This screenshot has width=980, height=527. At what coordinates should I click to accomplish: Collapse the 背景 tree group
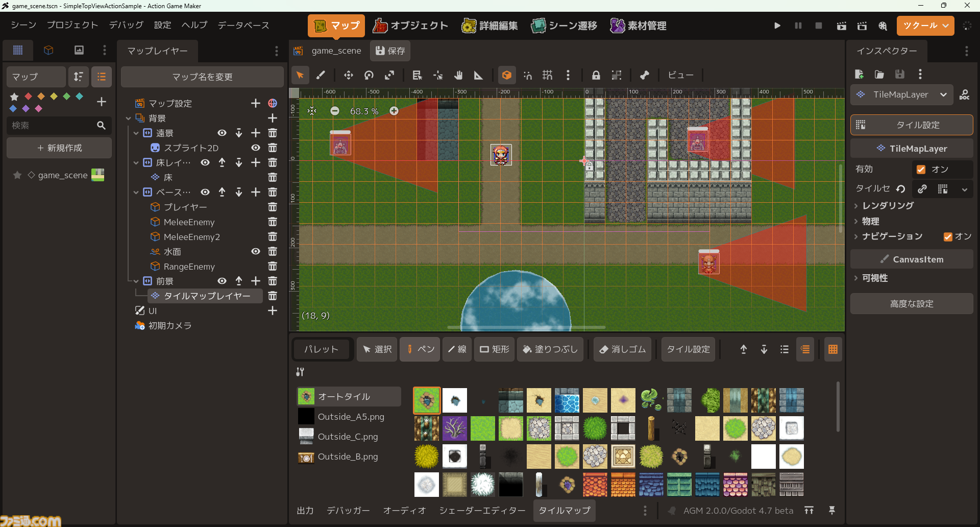(x=129, y=118)
